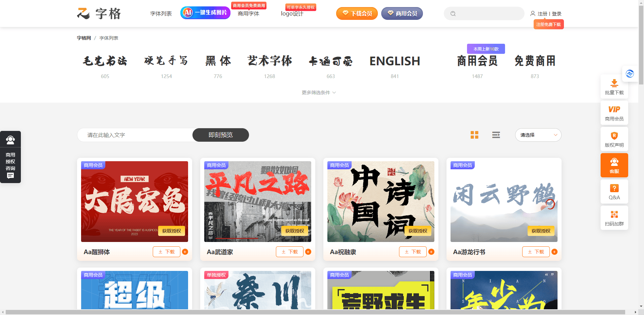This screenshot has width=644, height=315.
Task: Click the 字格 site logo
Action: click(99, 13)
